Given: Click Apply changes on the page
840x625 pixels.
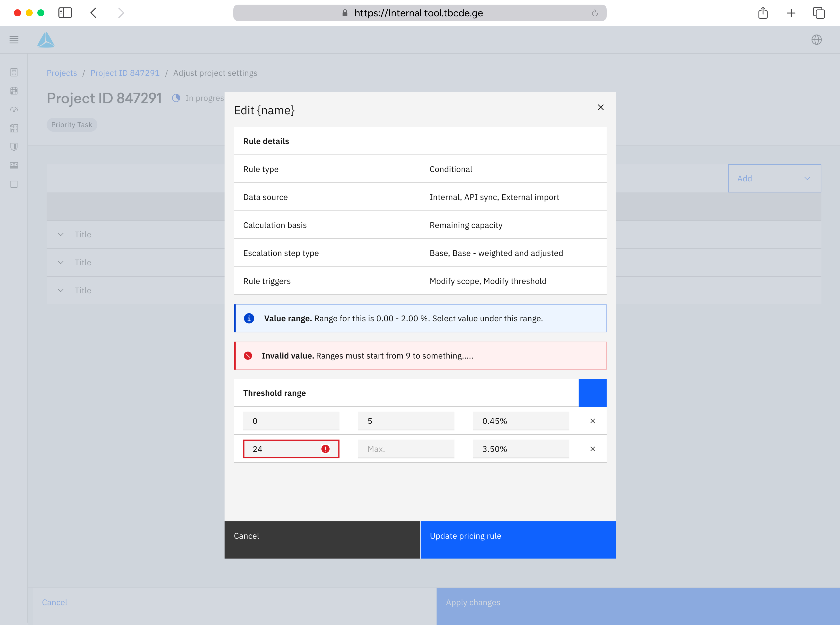Looking at the screenshot, I should tap(638, 606).
